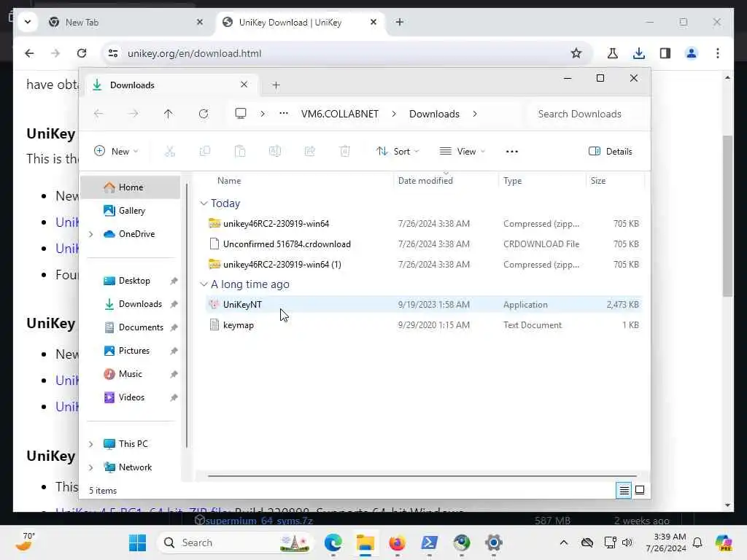Screen dimensions: 747x560
Task: Collapse the A long time ago group
Action: point(204,284)
